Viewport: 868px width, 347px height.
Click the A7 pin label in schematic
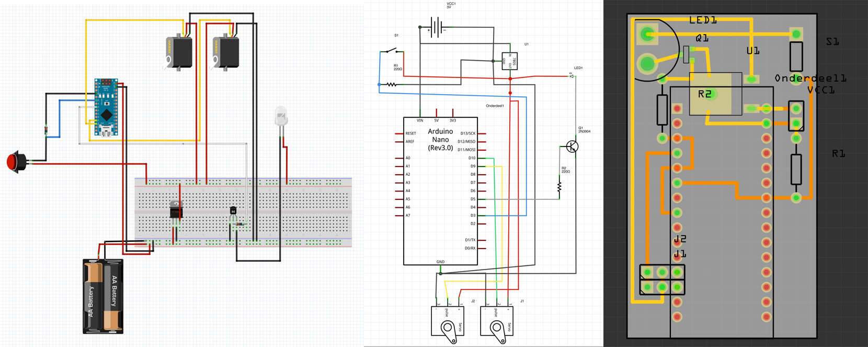[x=408, y=215]
